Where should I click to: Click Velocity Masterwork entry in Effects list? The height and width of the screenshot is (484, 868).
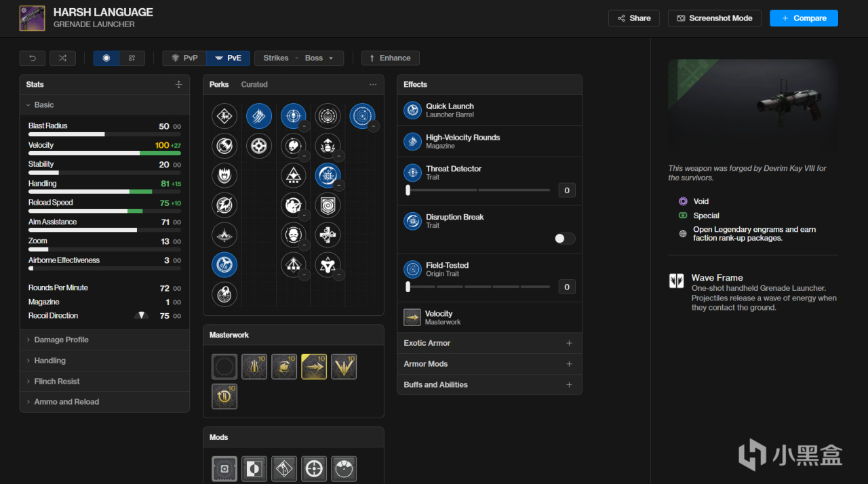click(490, 317)
